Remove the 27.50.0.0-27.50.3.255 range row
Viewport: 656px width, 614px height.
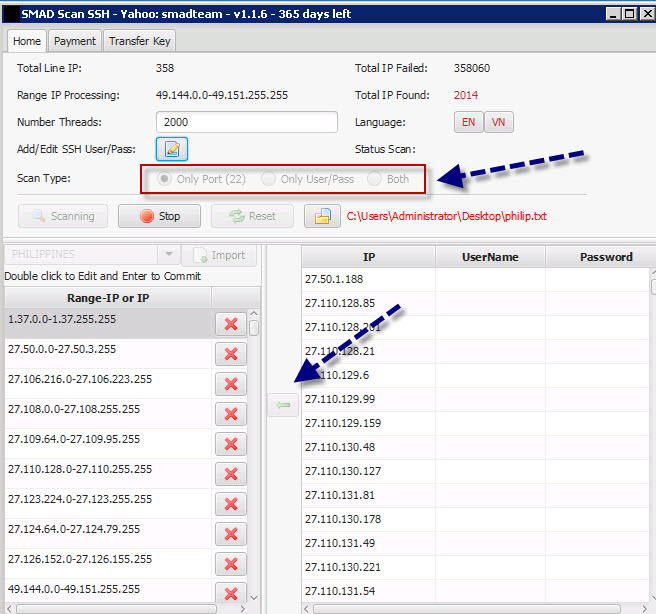pyautogui.click(x=231, y=354)
